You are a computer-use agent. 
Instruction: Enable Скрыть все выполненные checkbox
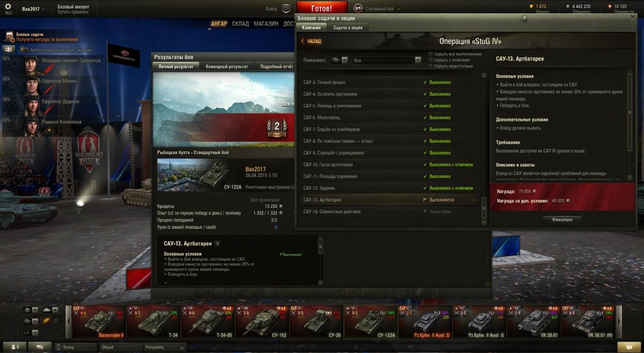pyautogui.click(x=430, y=54)
